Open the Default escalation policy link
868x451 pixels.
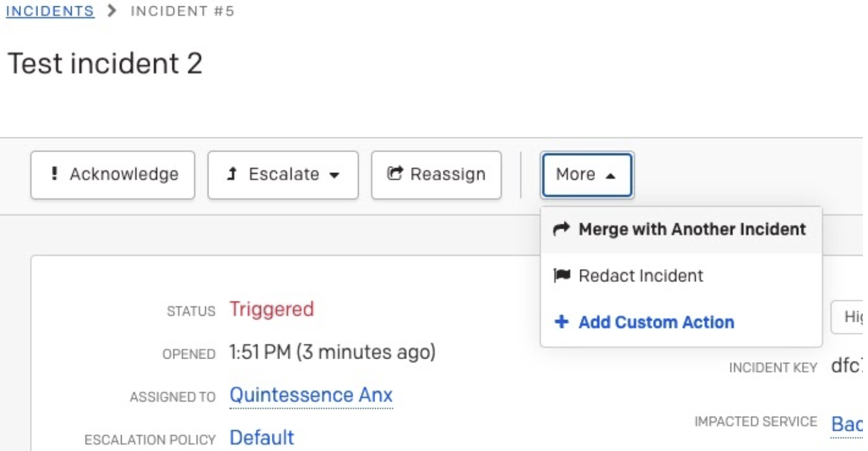(x=262, y=438)
